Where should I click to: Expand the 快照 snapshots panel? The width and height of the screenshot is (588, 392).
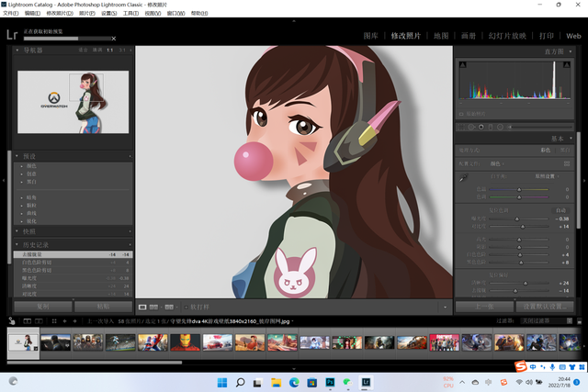click(17, 231)
